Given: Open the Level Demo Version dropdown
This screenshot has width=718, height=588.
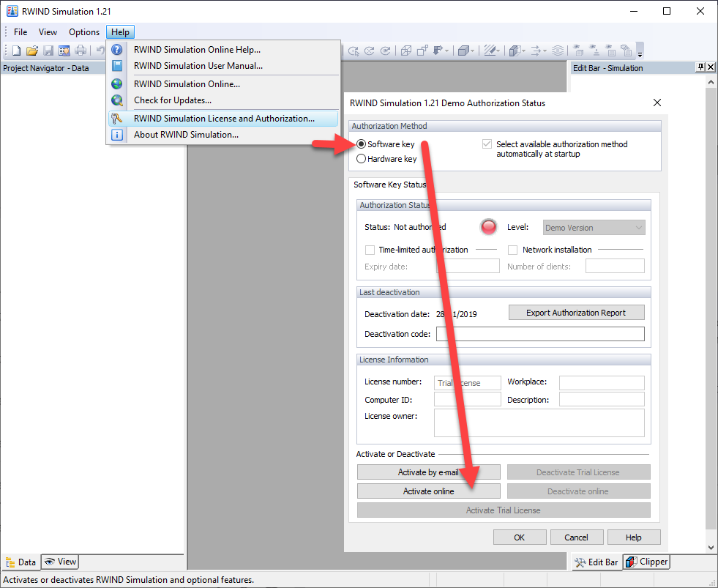Looking at the screenshot, I should 594,227.
